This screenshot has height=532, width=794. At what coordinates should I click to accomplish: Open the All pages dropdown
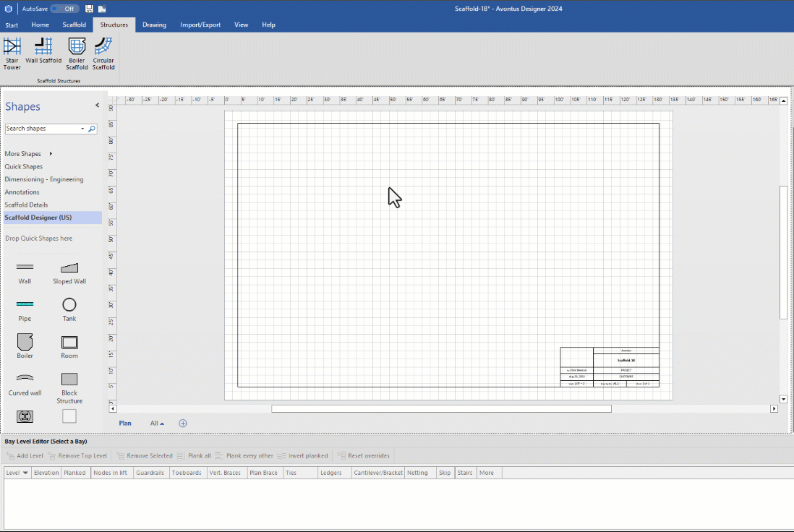(x=157, y=423)
